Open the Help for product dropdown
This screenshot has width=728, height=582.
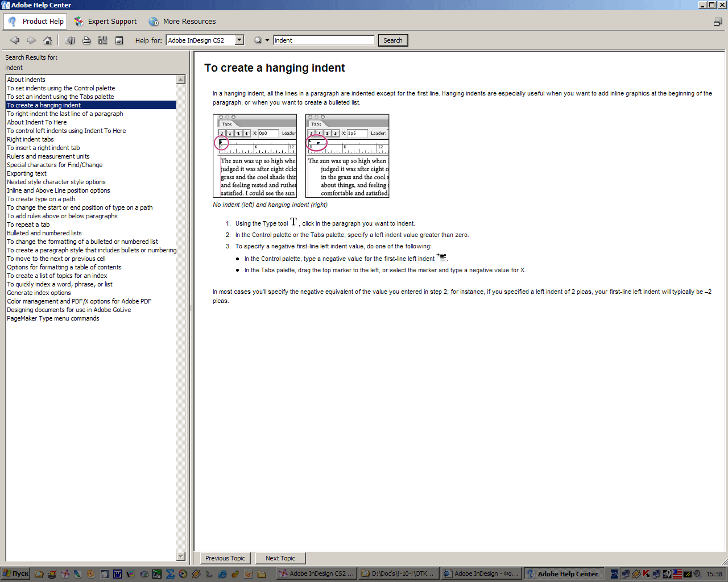click(239, 40)
